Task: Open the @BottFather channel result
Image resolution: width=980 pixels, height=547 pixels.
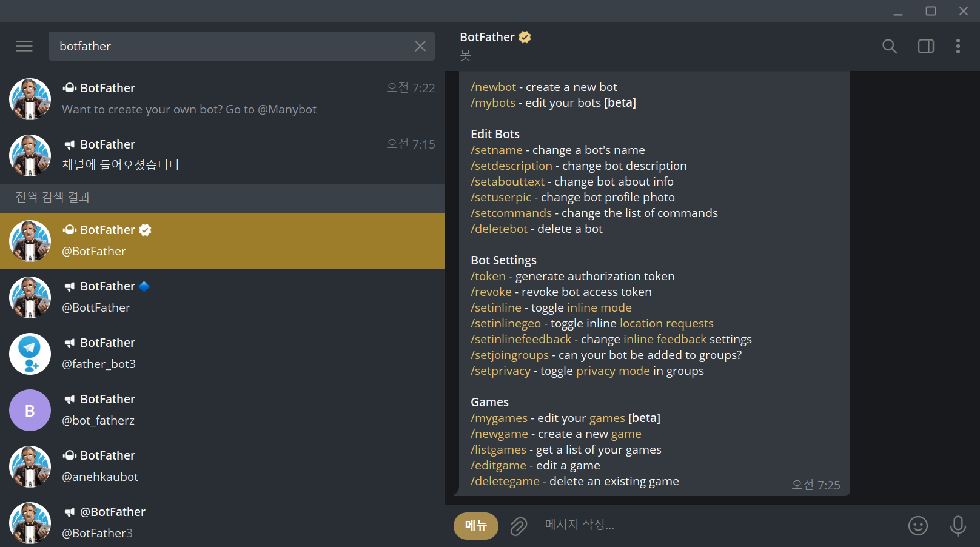Action: (x=222, y=297)
